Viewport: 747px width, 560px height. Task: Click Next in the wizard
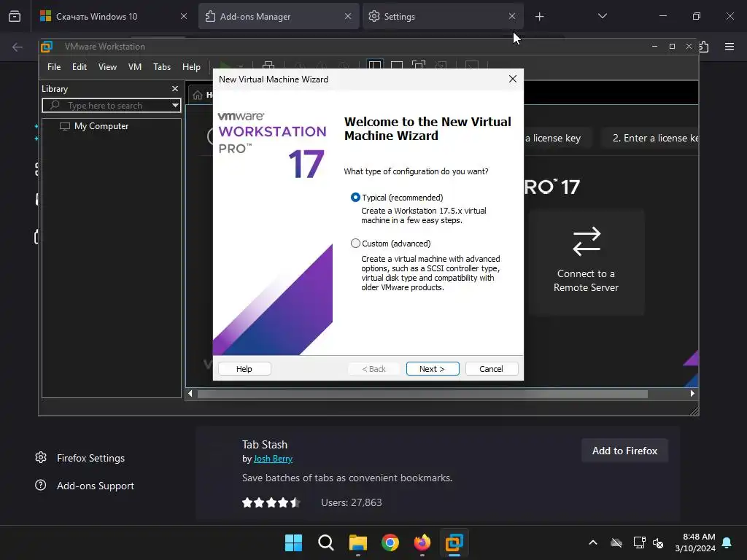point(432,368)
